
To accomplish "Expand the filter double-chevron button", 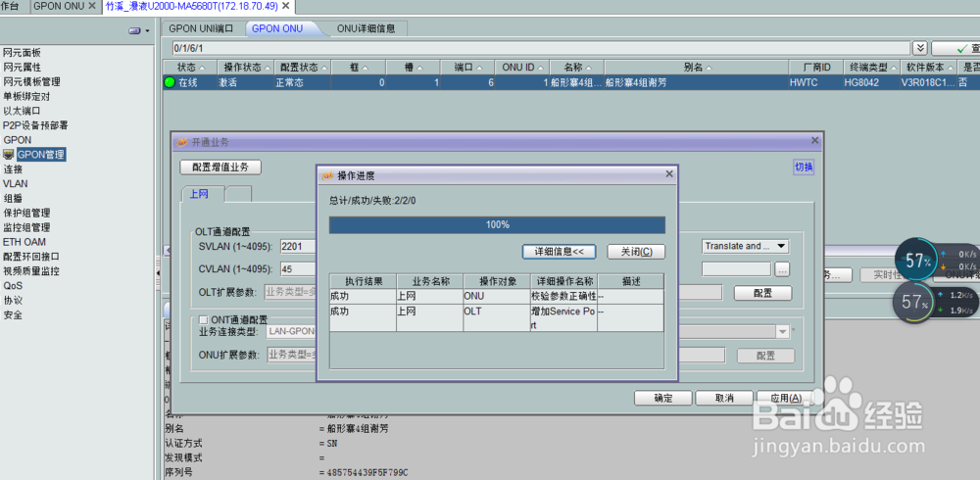I will (920, 48).
